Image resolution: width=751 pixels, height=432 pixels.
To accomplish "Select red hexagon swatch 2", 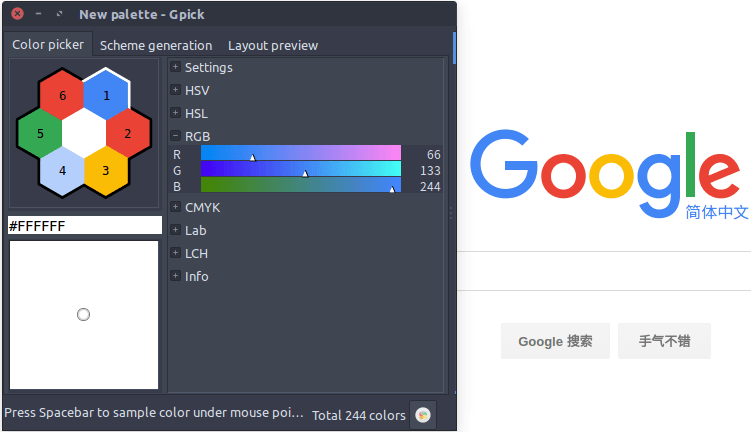I will tap(128, 133).
